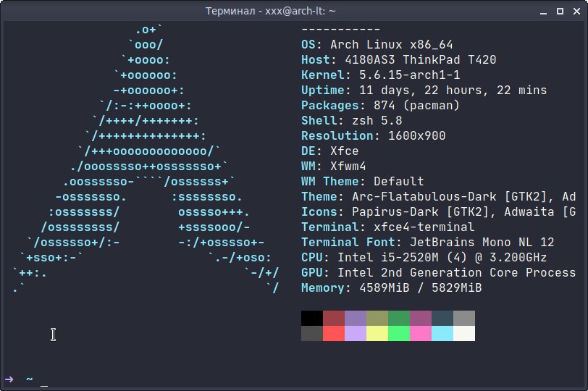
Task: Click the '~' directory indicator in the prompt
Action: click(x=30, y=379)
